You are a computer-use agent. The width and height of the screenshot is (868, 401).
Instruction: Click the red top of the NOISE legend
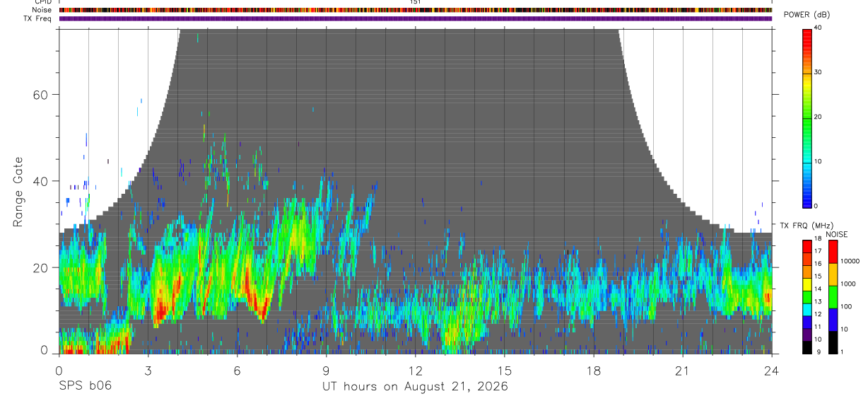click(833, 252)
